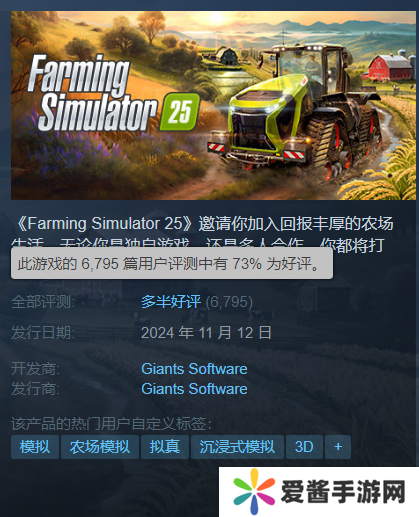Open the Farming Simulator 25 header image
The width and height of the screenshot is (419, 517).
213,105
